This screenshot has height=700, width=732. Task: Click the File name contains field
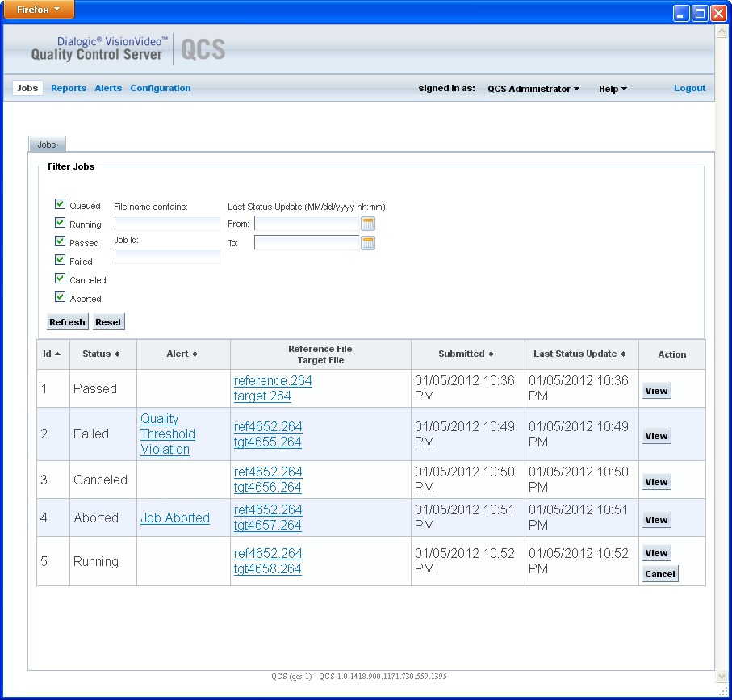coord(167,224)
